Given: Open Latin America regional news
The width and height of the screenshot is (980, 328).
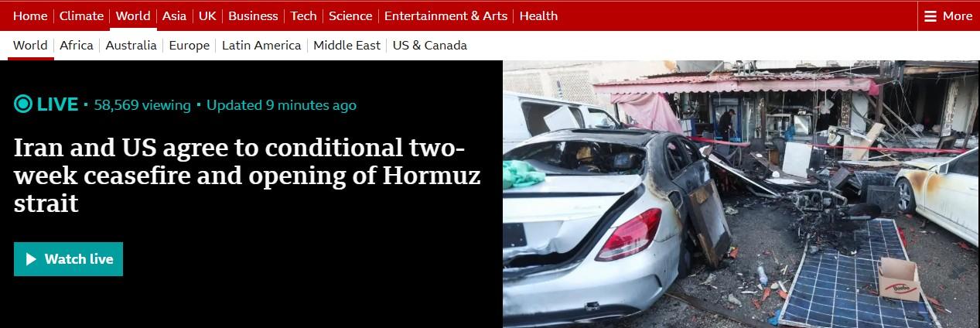Looking at the screenshot, I should coord(261,46).
